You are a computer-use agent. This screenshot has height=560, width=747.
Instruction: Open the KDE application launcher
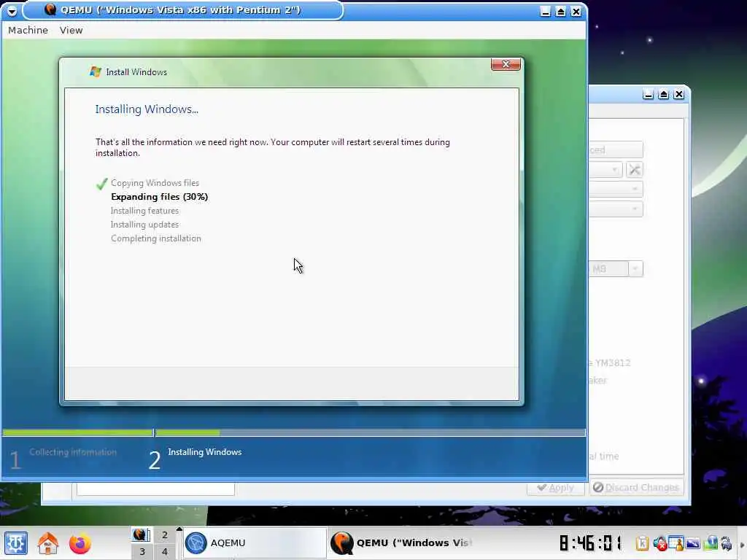pyautogui.click(x=16, y=543)
